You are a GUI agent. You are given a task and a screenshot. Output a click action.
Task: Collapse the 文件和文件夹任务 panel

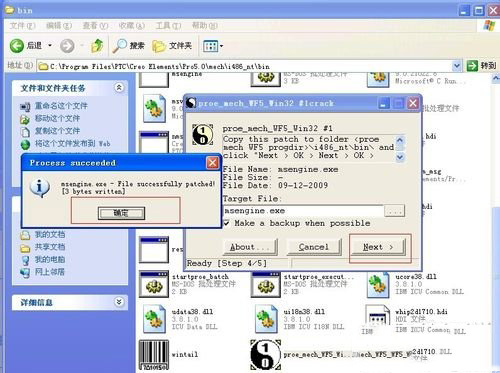point(119,88)
